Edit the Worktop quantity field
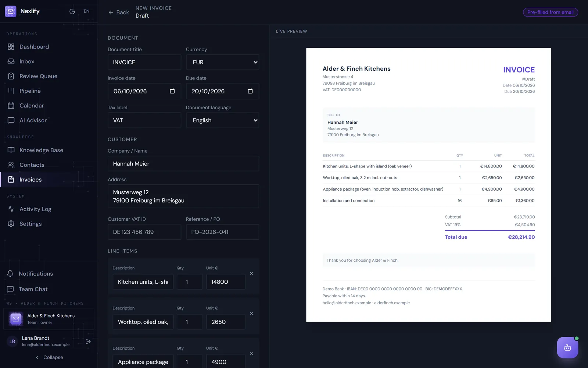 [190, 322]
